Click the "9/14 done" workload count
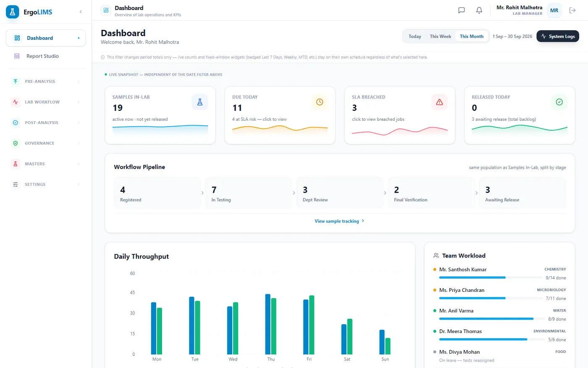 556,278
